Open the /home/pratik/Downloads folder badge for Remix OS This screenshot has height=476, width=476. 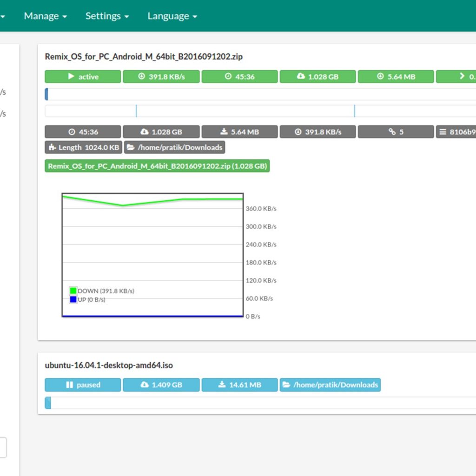tap(174, 147)
